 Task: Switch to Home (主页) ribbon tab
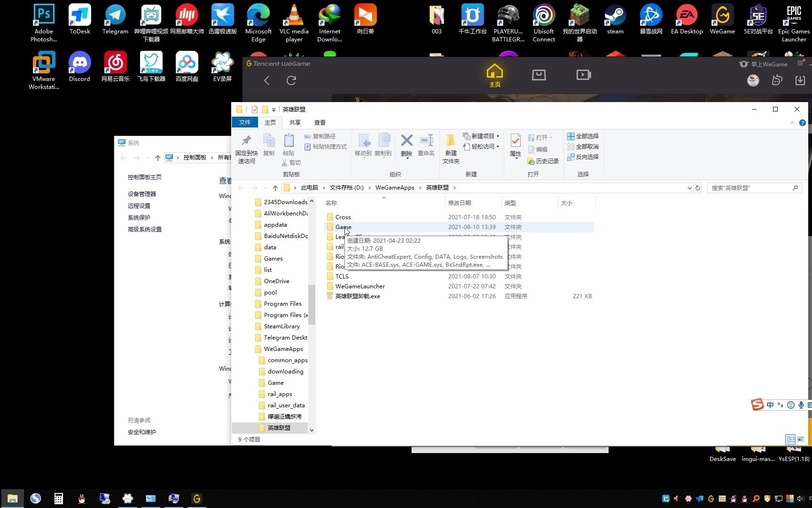[270, 122]
